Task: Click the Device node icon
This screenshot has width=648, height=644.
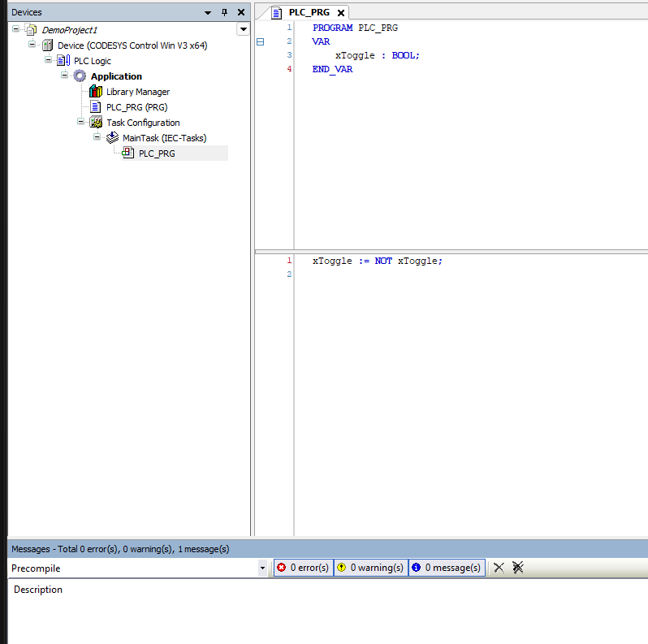Action: [48, 45]
